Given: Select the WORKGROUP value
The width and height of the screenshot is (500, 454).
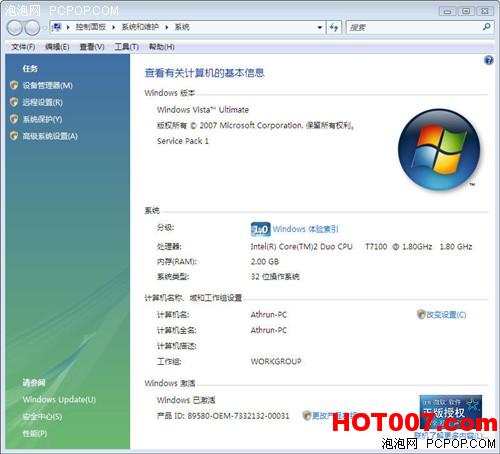Looking at the screenshot, I should pos(276,361).
